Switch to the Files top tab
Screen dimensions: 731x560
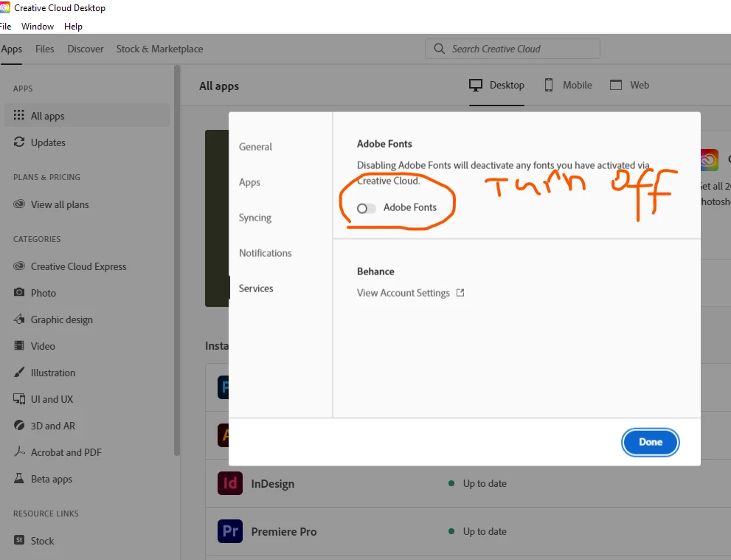(45, 49)
